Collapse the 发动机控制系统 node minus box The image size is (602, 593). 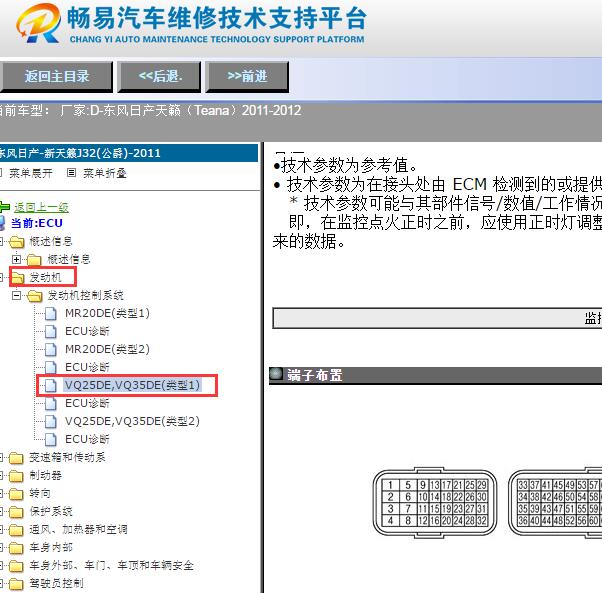click(17, 296)
